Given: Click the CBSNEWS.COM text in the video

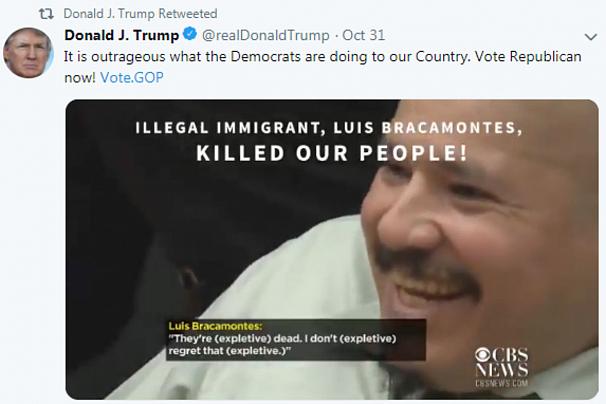Looking at the screenshot, I should tap(502, 383).
